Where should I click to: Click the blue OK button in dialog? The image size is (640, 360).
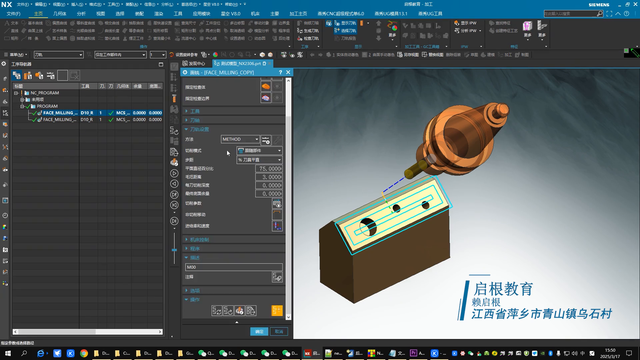tap(259, 331)
